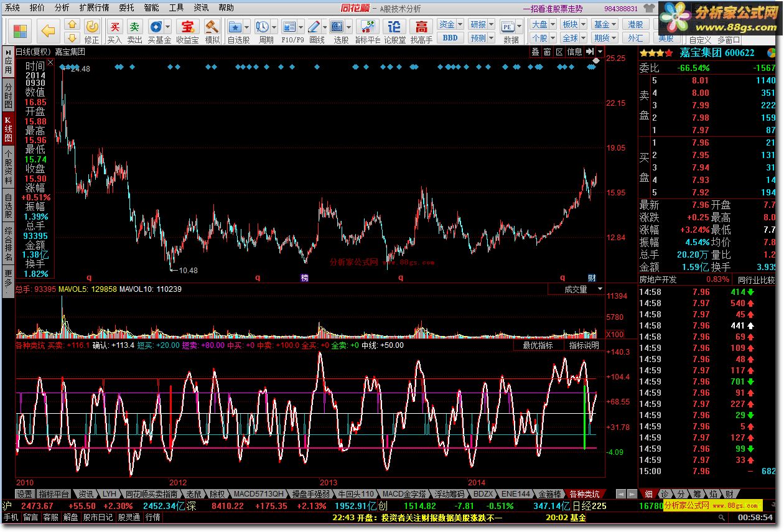The height and width of the screenshot is (532, 784).
Task: Click the 叠 overlay chart icon
Action: point(535,52)
